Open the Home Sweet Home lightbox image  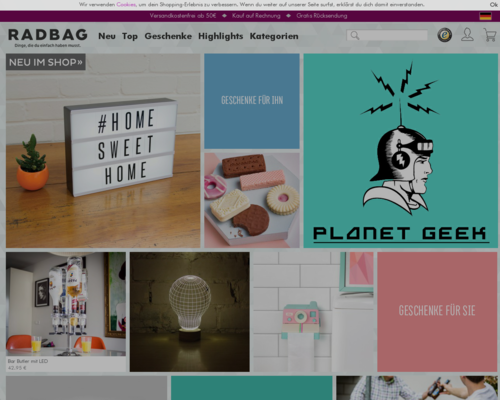point(103,151)
